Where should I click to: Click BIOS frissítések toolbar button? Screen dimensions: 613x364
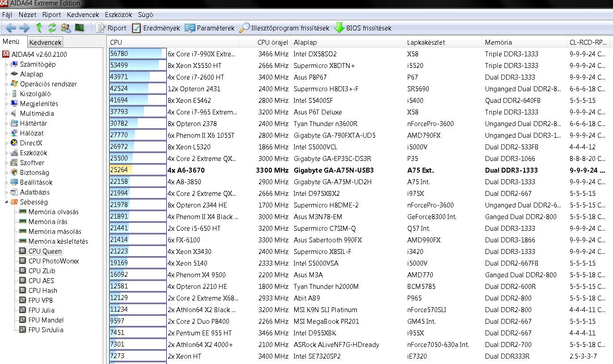click(363, 28)
